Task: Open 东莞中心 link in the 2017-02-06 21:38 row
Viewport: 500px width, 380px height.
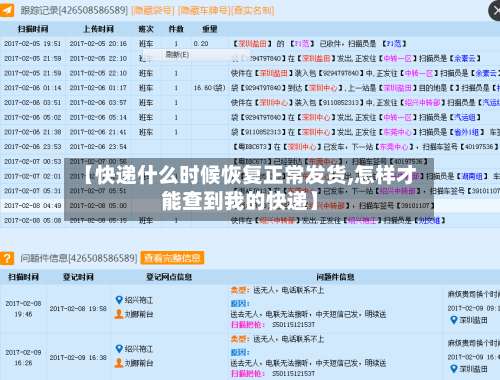Action: pyautogui.click(x=397, y=132)
